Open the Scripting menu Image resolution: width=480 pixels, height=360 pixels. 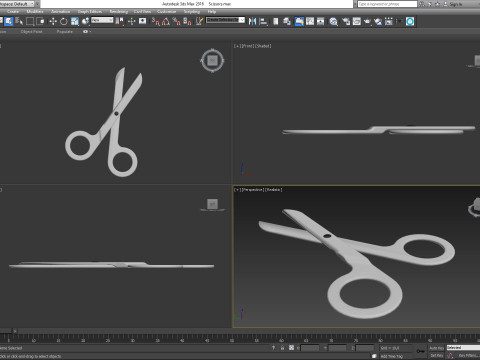coord(192,12)
